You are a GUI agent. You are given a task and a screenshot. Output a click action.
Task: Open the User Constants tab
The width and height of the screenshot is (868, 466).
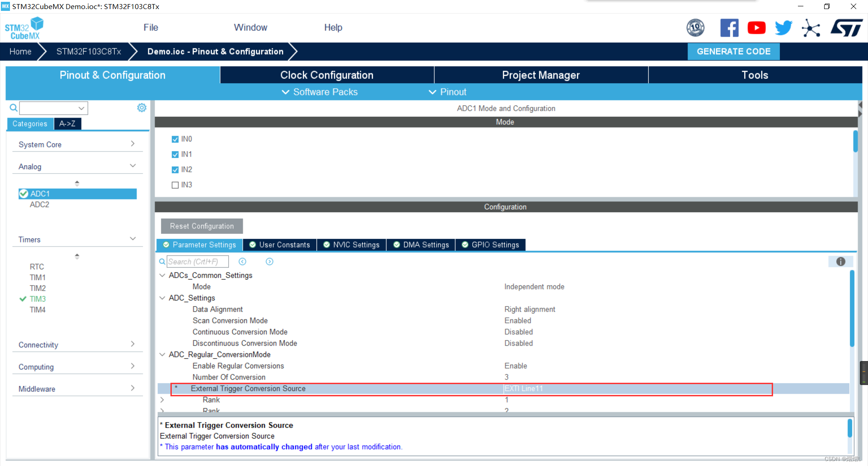pos(280,245)
